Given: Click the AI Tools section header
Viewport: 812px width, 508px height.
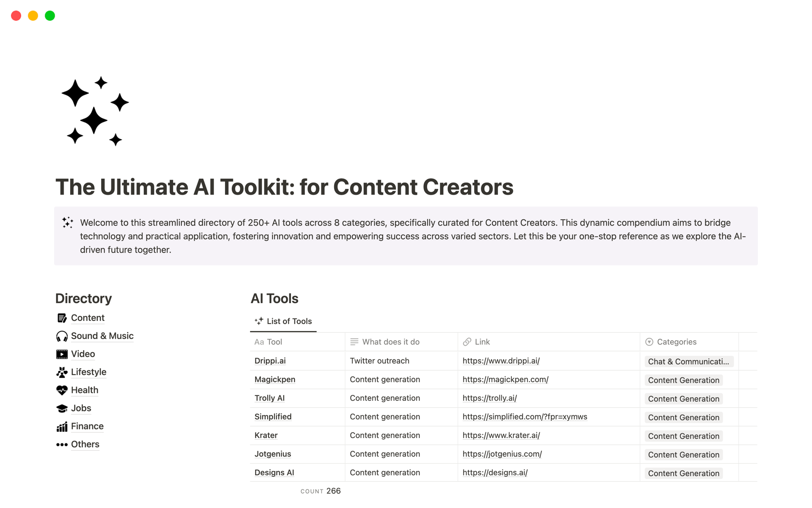Looking at the screenshot, I should pos(275,298).
